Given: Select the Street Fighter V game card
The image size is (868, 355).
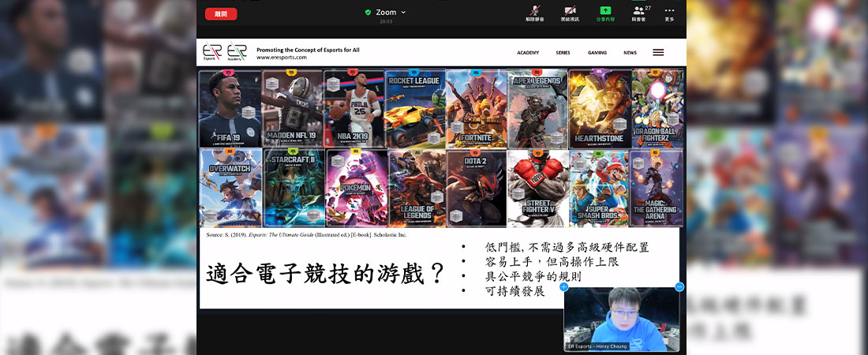Looking at the screenshot, I should click(537, 188).
